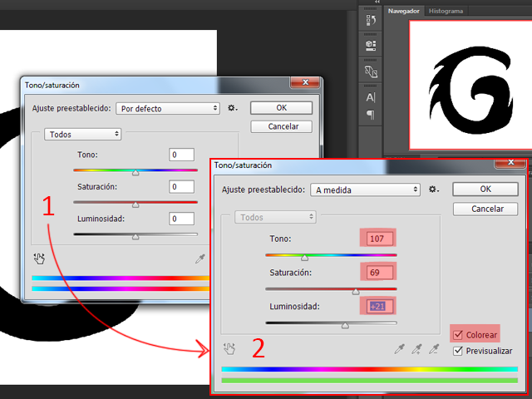The height and width of the screenshot is (399, 532).
Task: Click Saturación field showing 0 in dialog 1
Action: [x=181, y=186]
